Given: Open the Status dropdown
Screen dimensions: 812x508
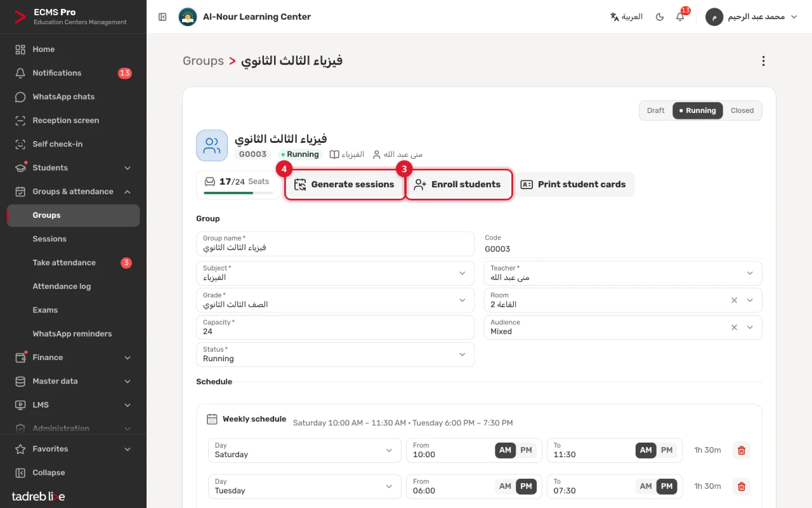Looking at the screenshot, I should coord(336,354).
